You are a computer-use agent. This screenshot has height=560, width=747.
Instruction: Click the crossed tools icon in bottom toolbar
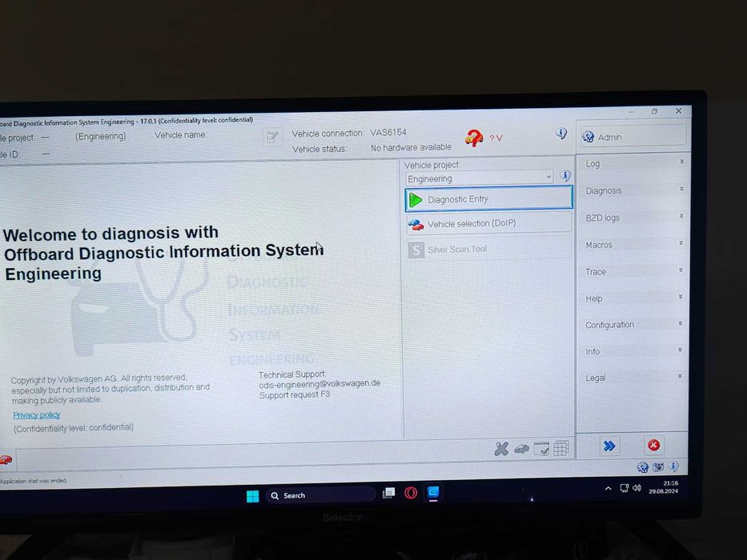coord(501,449)
